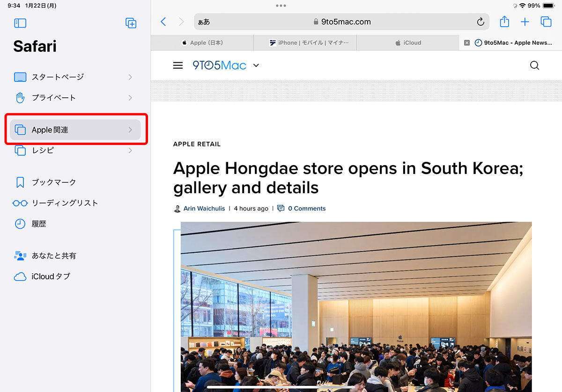This screenshot has width=562, height=392.
Task: Tap the 1月22日(月) date text
Action: (x=41, y=6)
